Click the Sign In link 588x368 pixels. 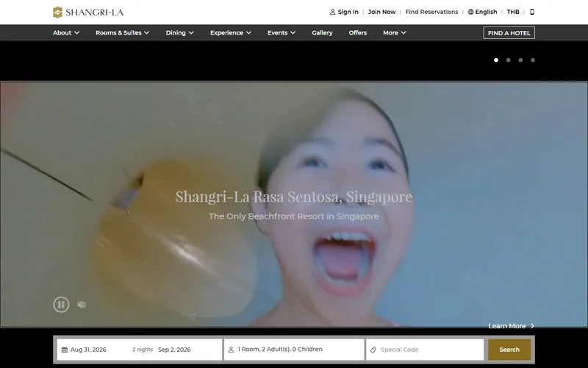[348, 12]
